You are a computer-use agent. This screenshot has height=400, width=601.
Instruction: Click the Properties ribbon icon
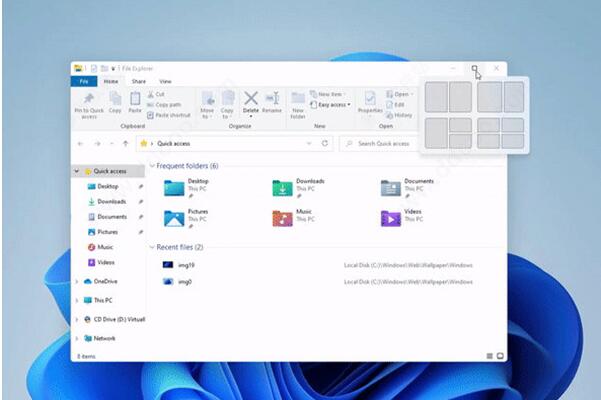point(370,98)
